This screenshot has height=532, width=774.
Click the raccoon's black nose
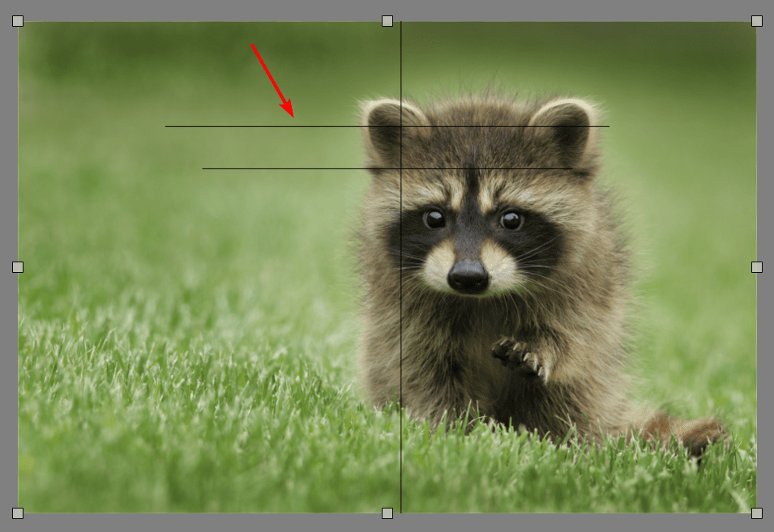(468, 275)
